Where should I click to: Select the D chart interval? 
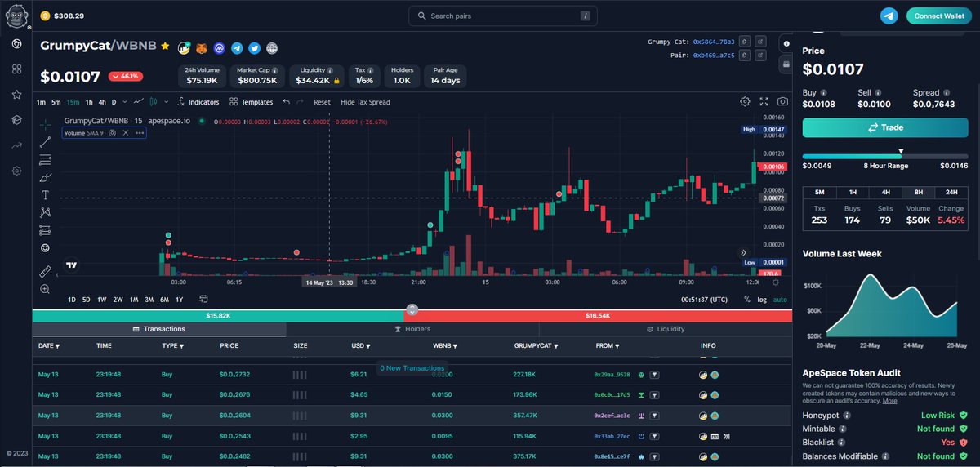(114, 102)
